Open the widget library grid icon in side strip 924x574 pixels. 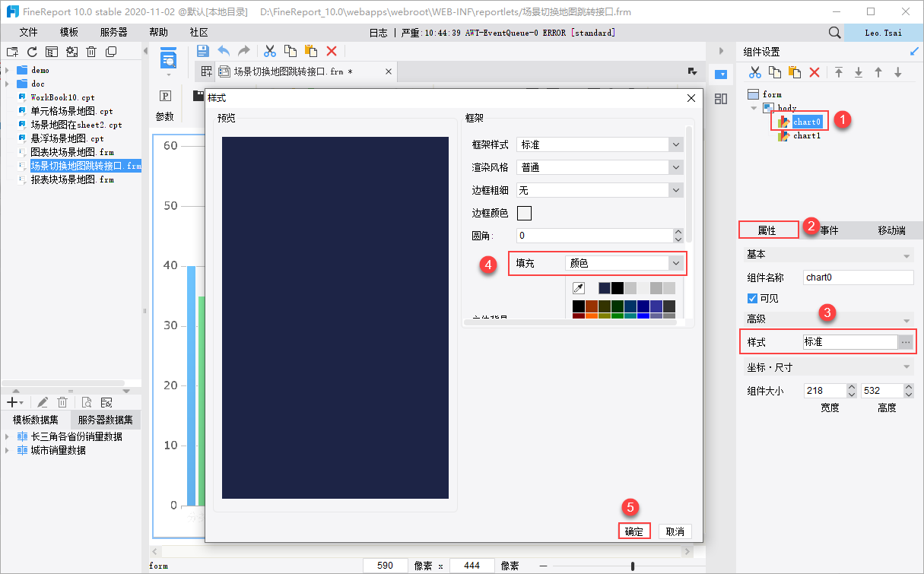[721, 98]
